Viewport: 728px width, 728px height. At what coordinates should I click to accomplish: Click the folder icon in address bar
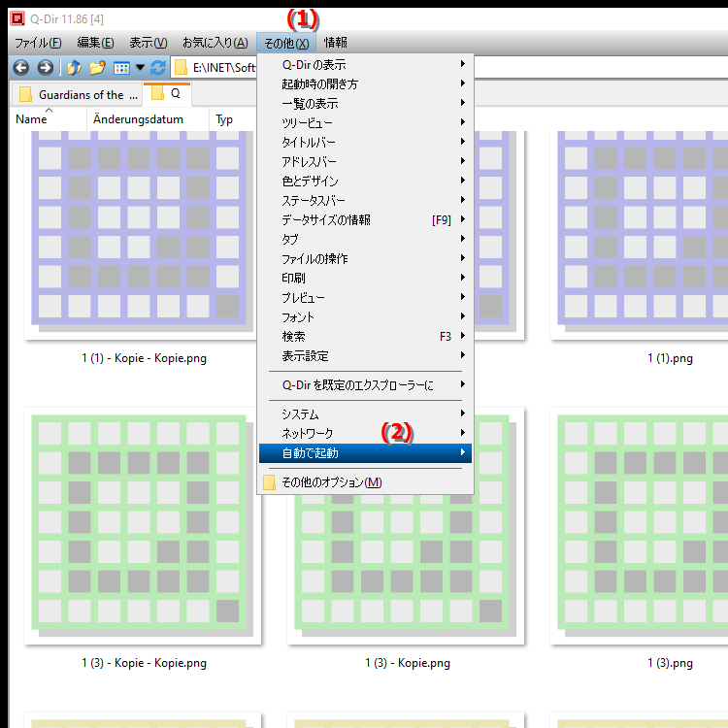click(x=181, y=68)
